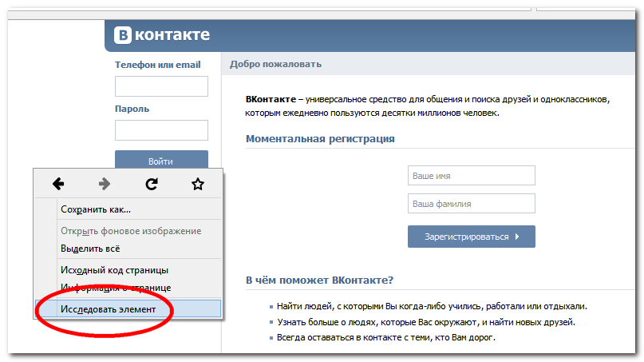
Task: Click the 'Войти' login button
Action: 161,160
